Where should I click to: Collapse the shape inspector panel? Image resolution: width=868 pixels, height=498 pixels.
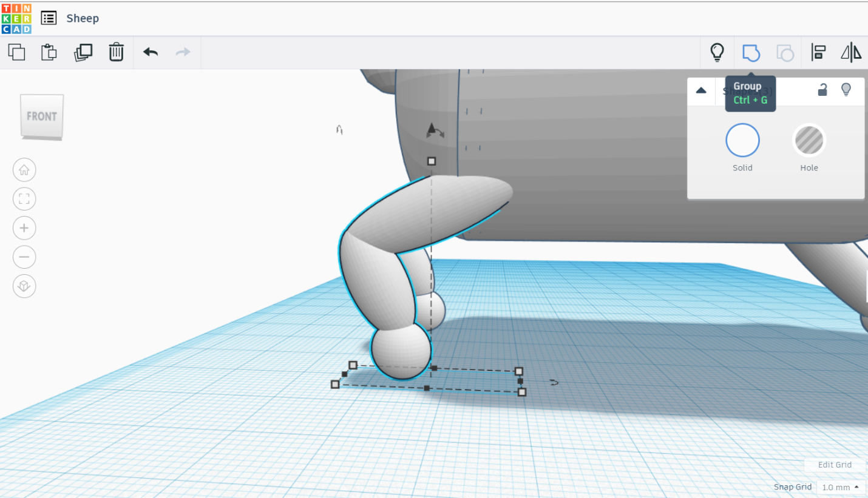pyautogui.click(x=701, y=90)
